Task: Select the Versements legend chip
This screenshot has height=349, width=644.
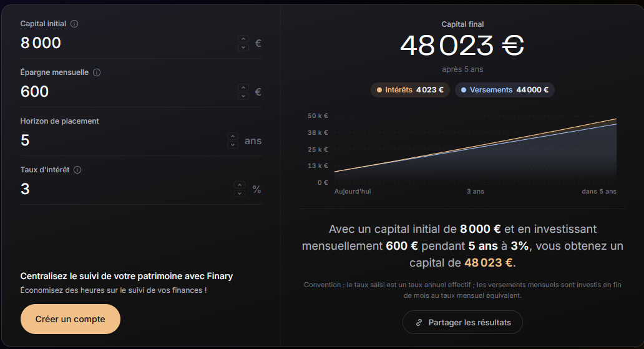Action: [504, 90]
